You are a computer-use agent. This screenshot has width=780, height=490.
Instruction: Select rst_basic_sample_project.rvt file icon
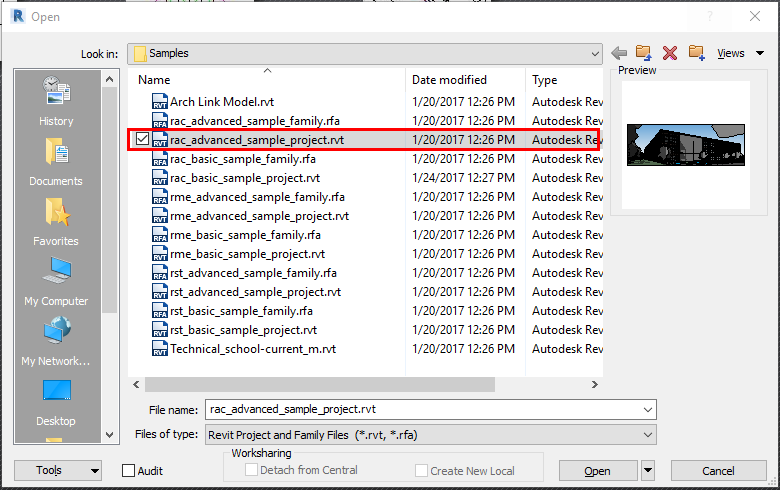[x=160, y=329]
